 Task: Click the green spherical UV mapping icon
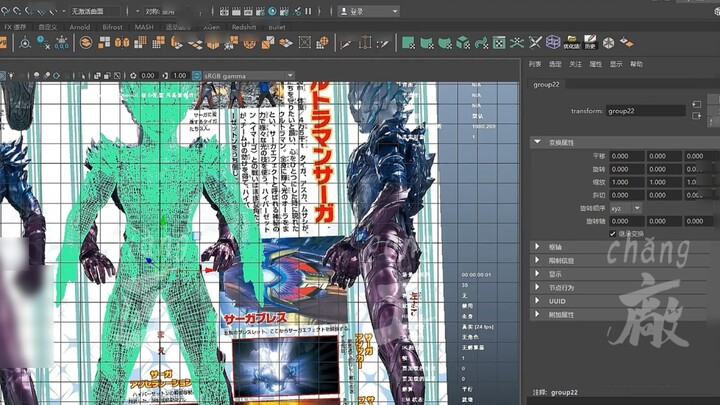pos(444,43)
